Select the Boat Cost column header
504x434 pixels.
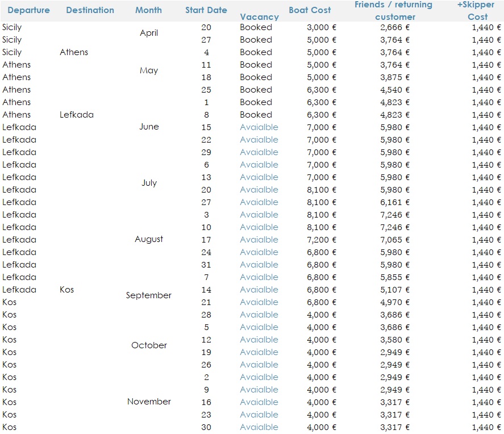click(x=310, y=10)
